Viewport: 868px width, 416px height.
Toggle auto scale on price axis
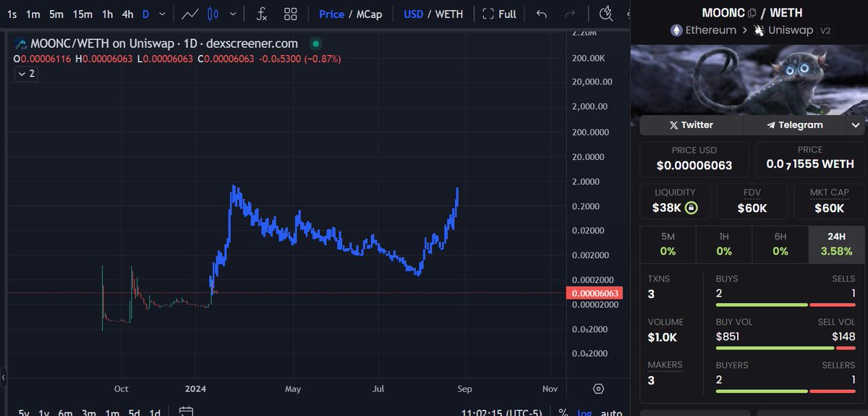611,412
